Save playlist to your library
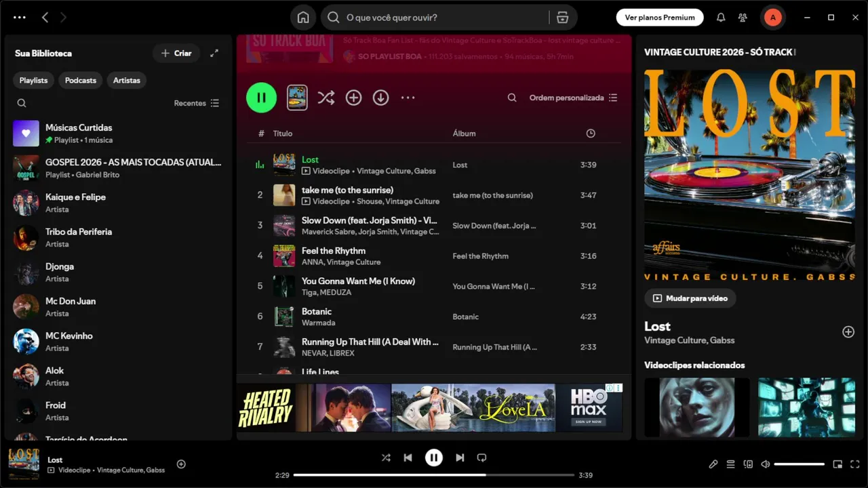The height and width of the screenshot is (488, 868). point(353,98)
